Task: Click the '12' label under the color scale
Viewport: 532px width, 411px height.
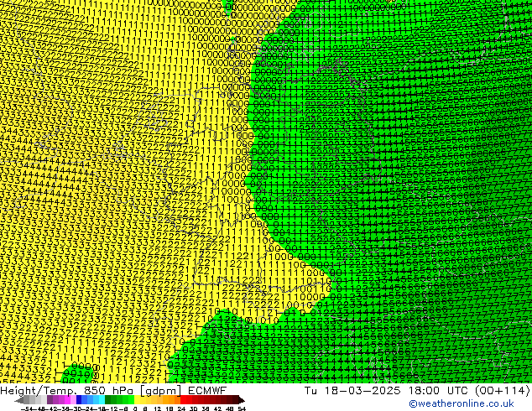Action: tap(158, 408)
